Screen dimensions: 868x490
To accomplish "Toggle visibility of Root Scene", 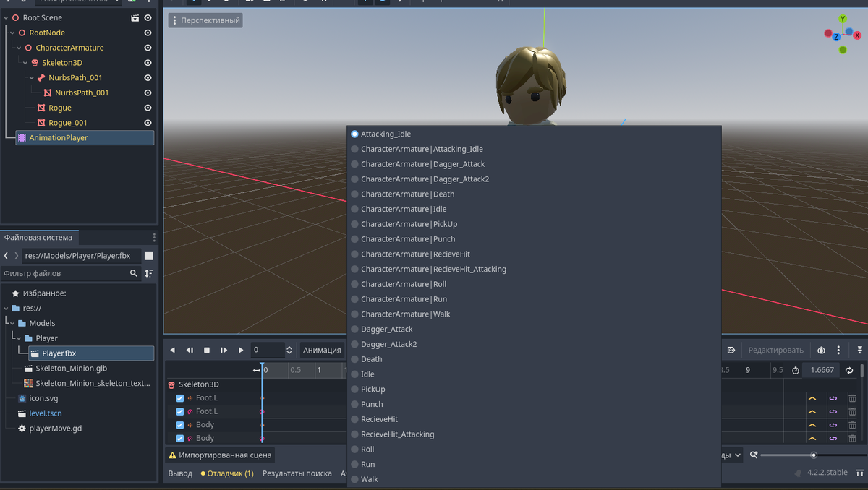I will 148,17.
